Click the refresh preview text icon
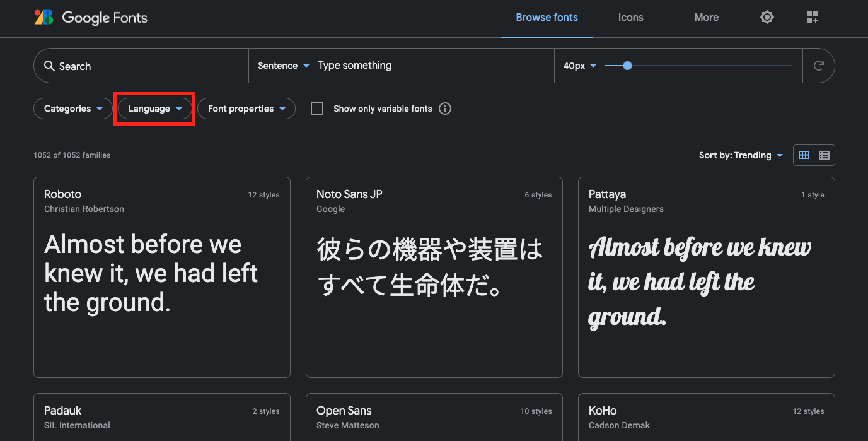 point(819,65)
